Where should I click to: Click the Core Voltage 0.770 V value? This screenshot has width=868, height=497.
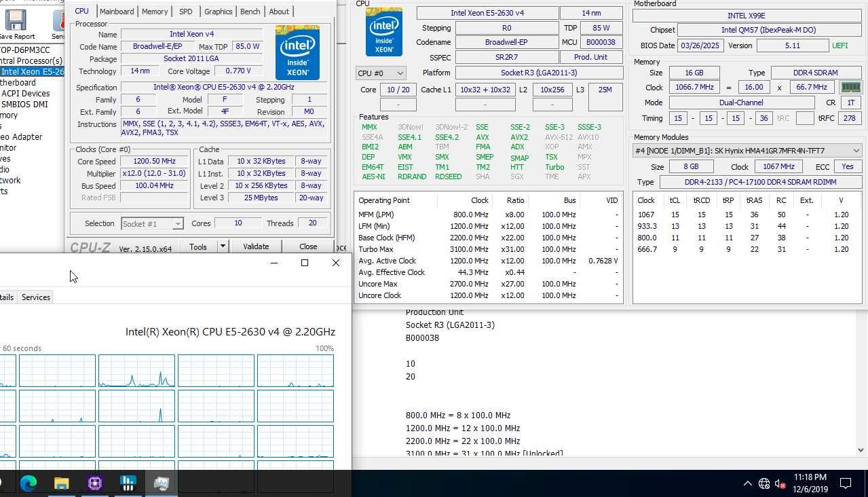tap(238, 71)
